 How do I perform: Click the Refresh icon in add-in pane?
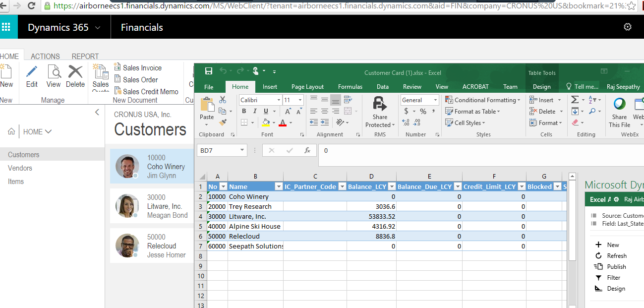598,256
